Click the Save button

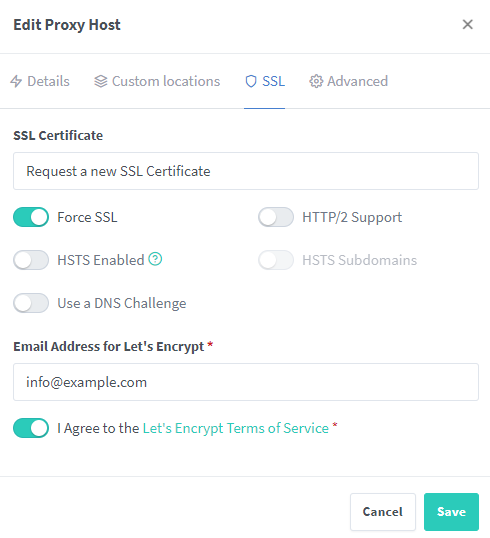[451, 512]
